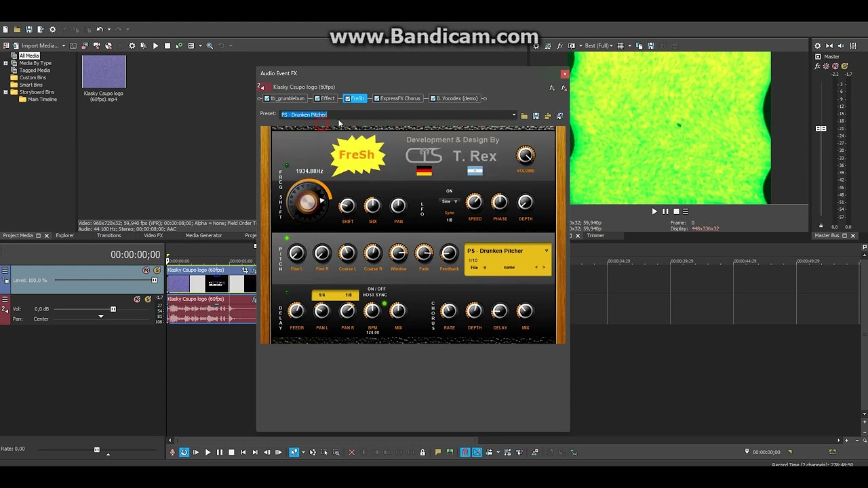Toggle loop playback in transport bar

point(184,452)
